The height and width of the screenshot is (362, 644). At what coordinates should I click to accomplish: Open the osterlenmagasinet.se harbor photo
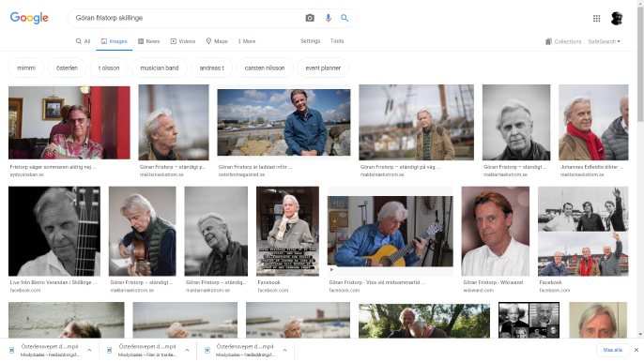(284, 123)
